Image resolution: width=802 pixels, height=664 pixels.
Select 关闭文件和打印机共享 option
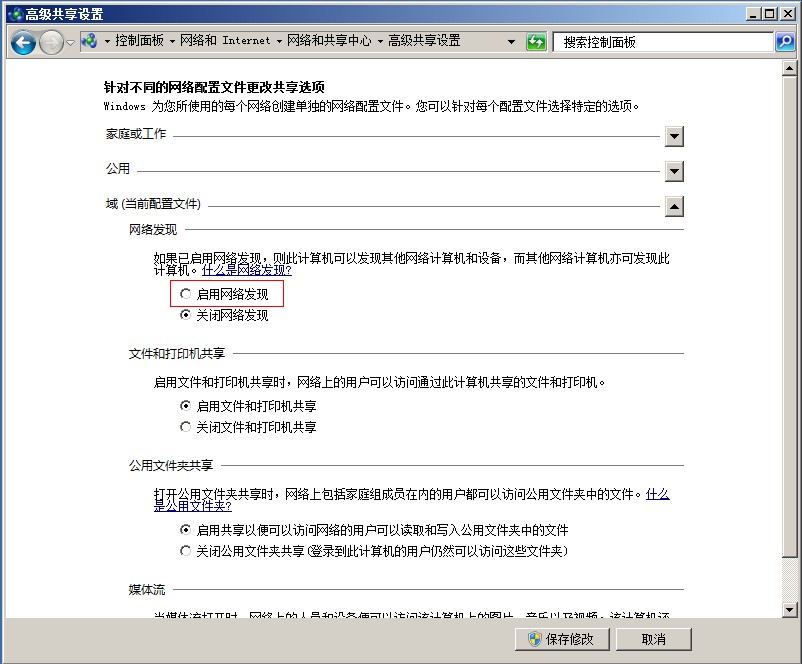pos(185,427)
